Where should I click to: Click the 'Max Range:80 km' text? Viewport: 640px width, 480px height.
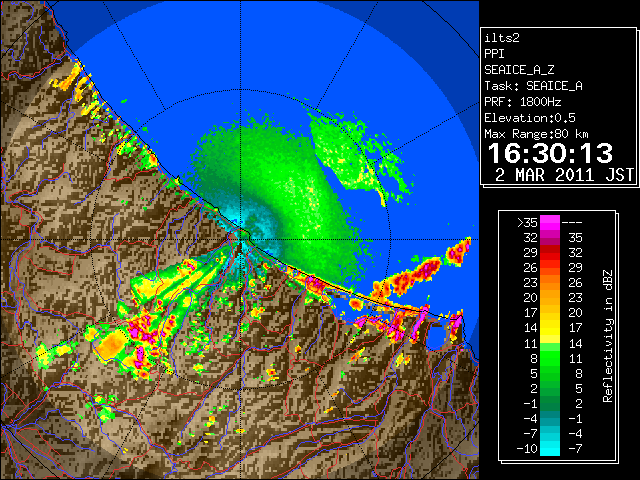(536, 134)
